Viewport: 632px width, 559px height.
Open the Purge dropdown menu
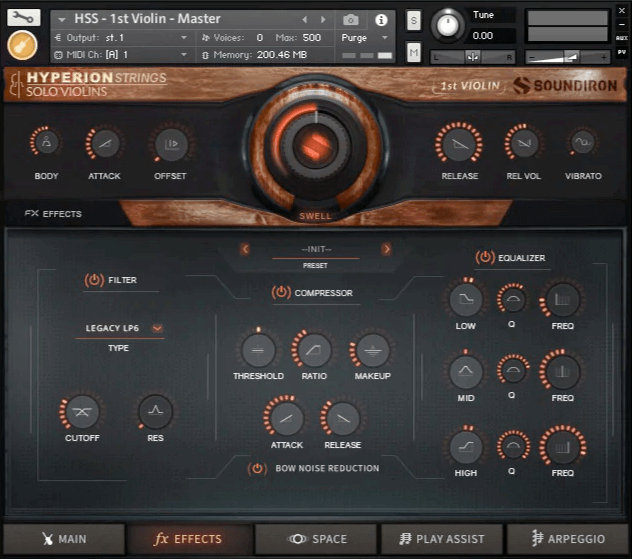pyautogui.click(x=364, y=37)
